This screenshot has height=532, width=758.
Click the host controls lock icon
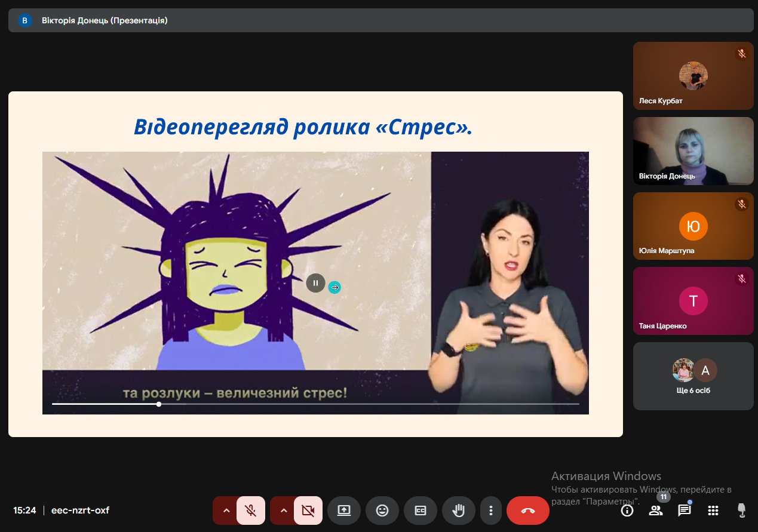click(x=742, y=510)
